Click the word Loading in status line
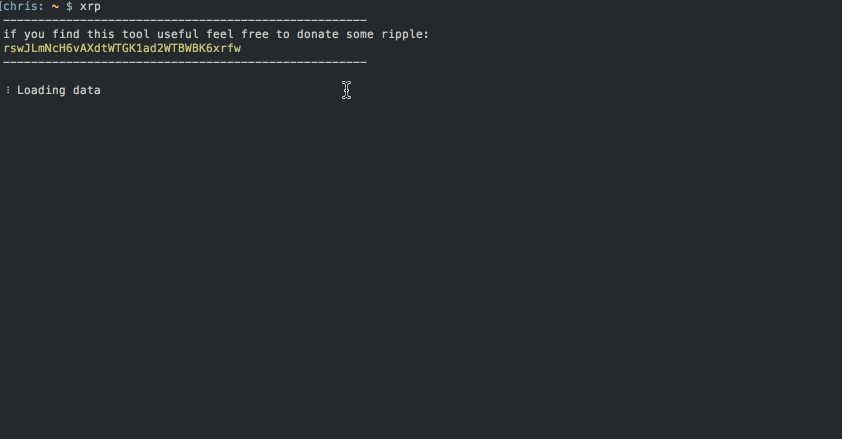The width and height of the screenshot is (842, 439). [x=41, y=90]
